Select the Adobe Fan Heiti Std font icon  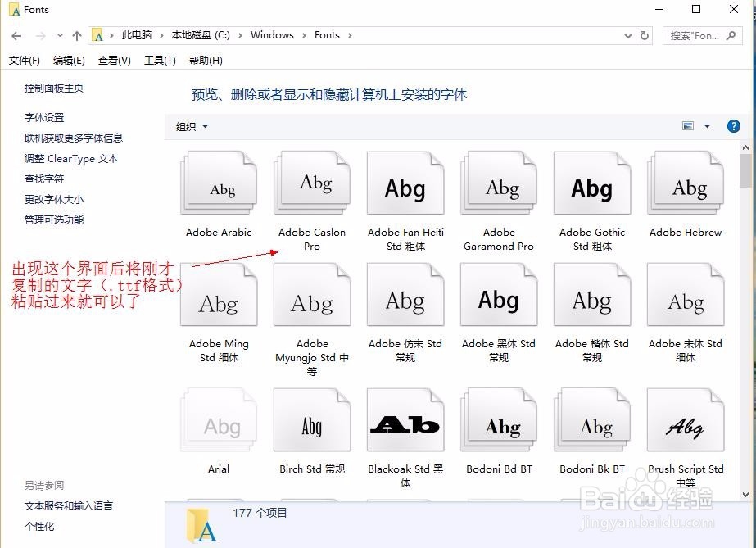(405, 183)
